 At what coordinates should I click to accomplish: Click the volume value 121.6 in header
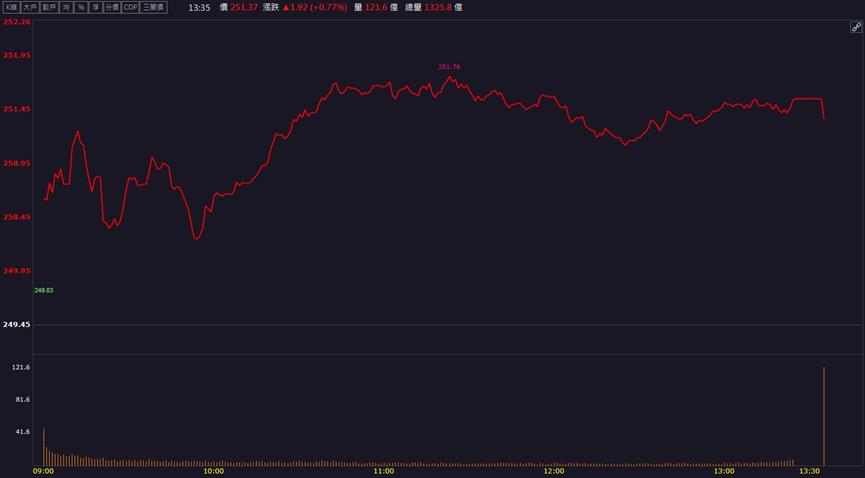375,8
